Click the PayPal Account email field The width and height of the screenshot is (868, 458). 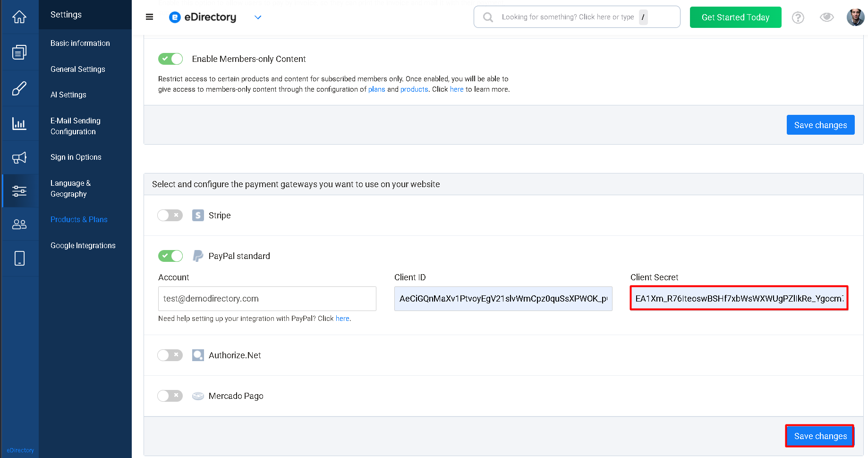coord(267,299)
